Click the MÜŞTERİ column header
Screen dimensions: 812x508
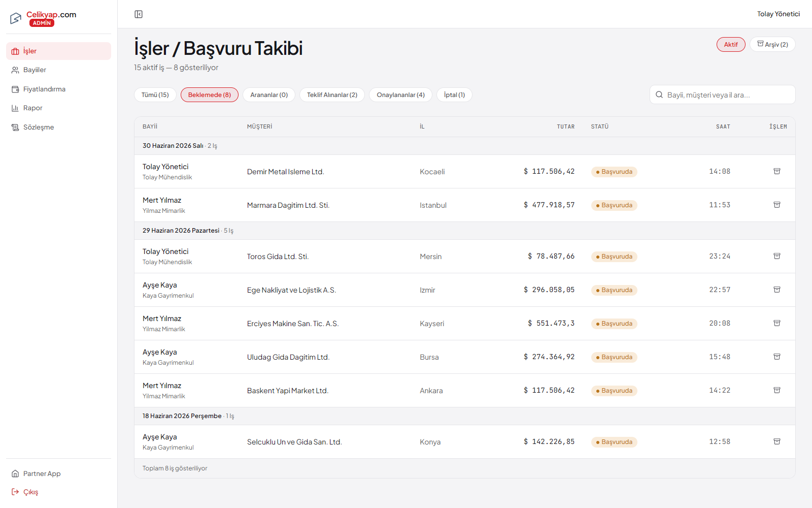[x=260, y=126]
